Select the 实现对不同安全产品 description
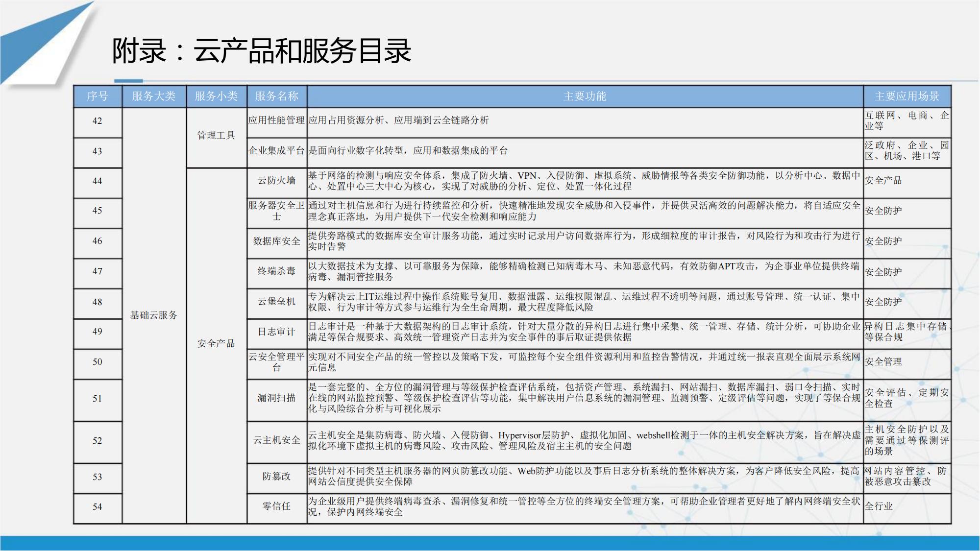Screen dimensions: 980x551 pyautogui.click(x=585, y=362)
